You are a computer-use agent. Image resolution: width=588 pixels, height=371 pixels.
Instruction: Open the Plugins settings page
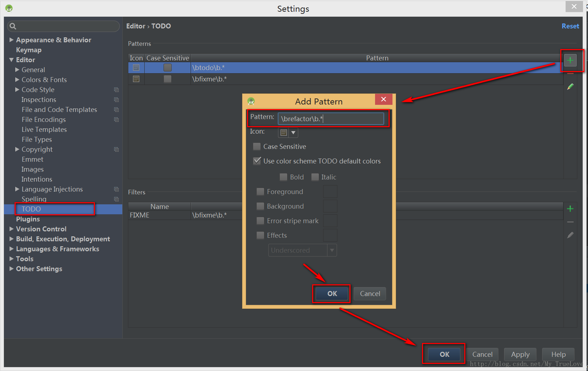[x=28, y=219]
